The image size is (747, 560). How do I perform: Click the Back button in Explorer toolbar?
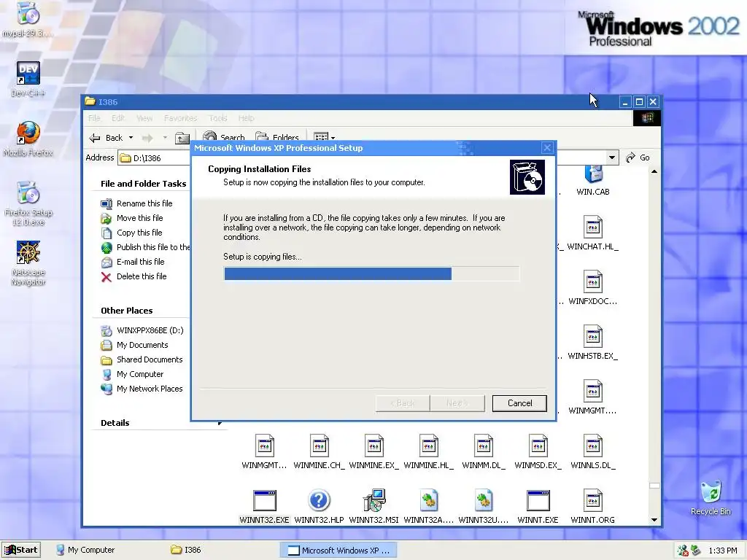(107, 138)
